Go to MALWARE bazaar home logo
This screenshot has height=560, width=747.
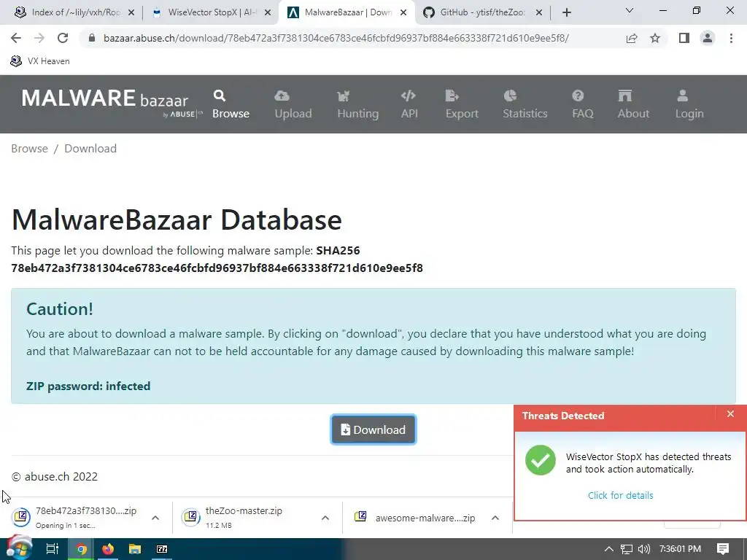click(x=112, y=102)
